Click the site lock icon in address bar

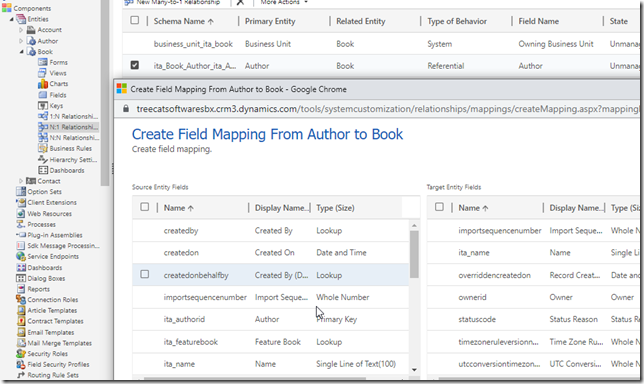point(126,109)
